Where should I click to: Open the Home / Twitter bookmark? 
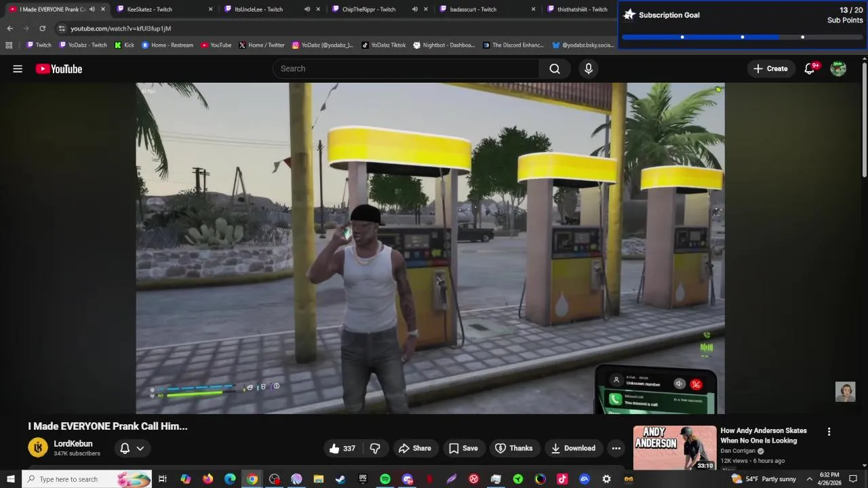click(262, 45)
